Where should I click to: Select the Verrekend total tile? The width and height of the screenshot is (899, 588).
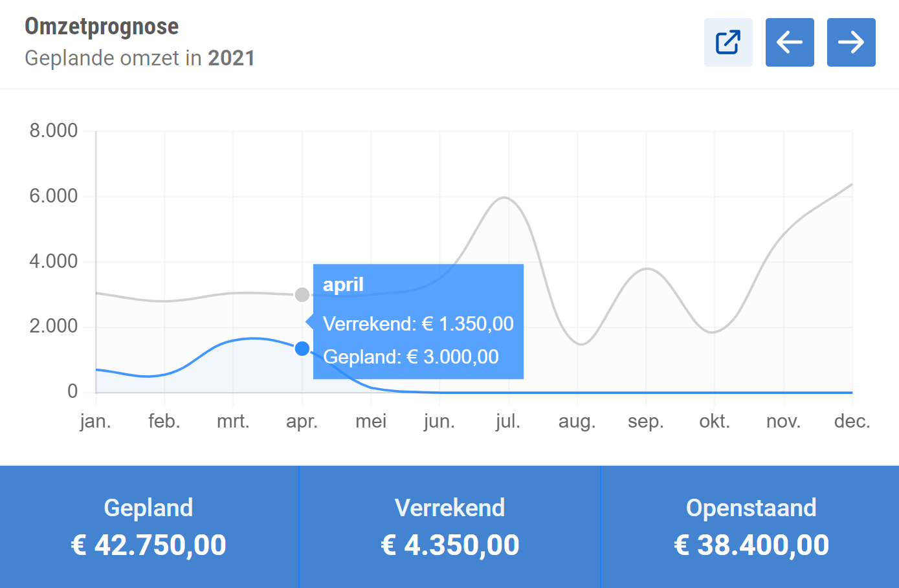[450, 527]
